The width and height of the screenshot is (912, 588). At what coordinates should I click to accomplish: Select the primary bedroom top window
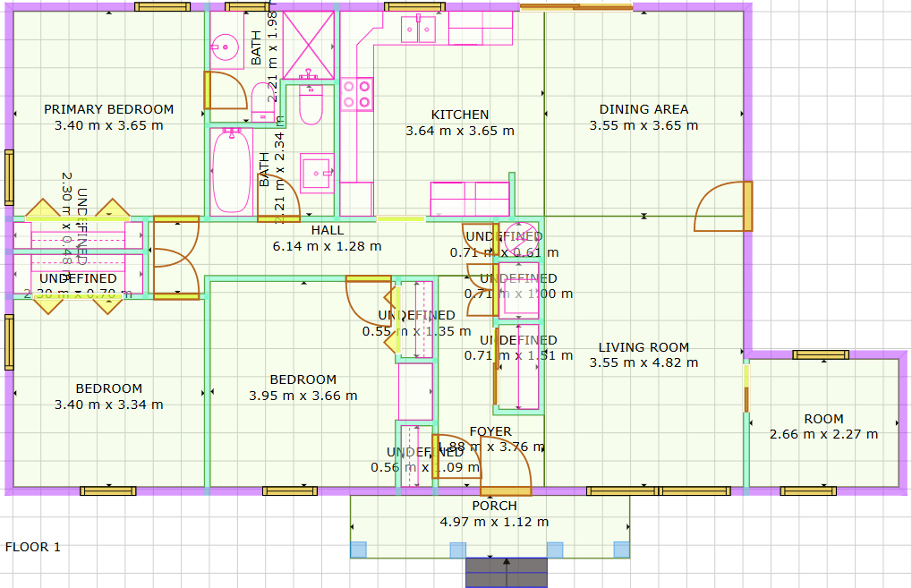click(x=162, y=7)
